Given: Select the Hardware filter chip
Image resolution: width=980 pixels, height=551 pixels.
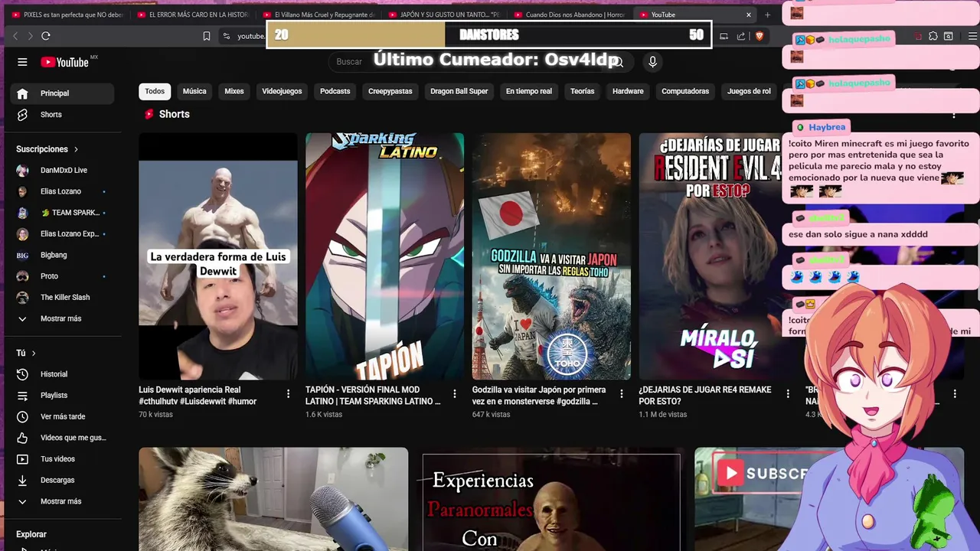Looking at the screenshot, I should tap(628, 91).
